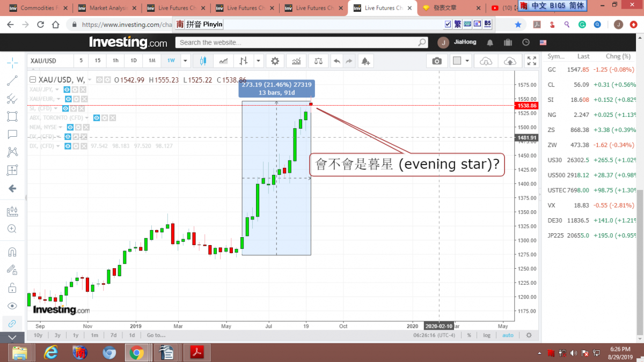Toggle auto scale button
Screen dimensions: 644x362
(508, 335)
